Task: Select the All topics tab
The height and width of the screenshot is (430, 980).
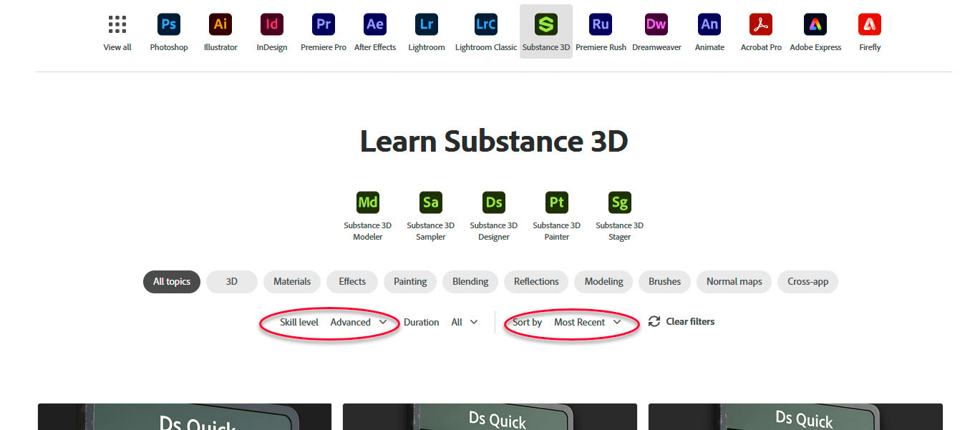Action: click(171, 281)
